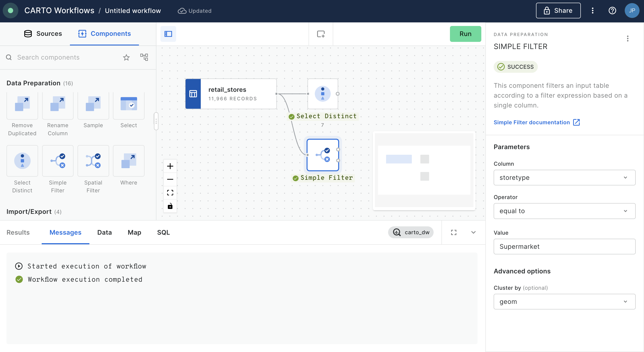Select the Simple Filter component icon

[x=58, y=161]
